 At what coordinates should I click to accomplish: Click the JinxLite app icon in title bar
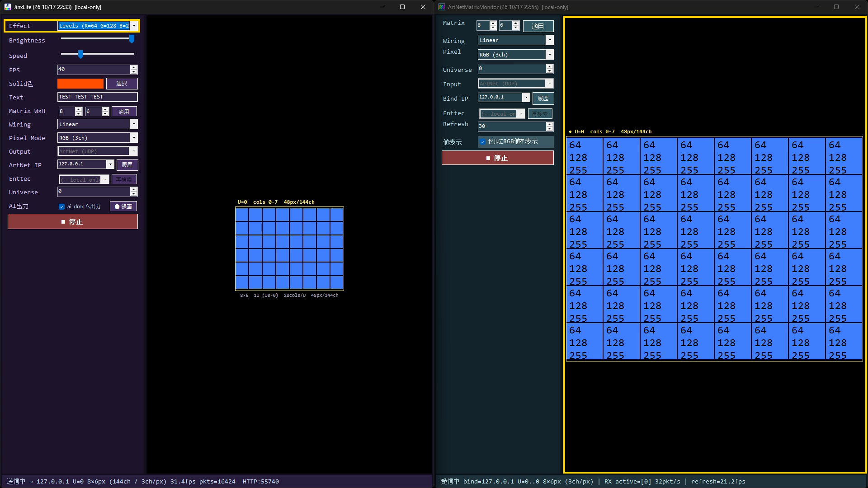(x=7, y=7)
